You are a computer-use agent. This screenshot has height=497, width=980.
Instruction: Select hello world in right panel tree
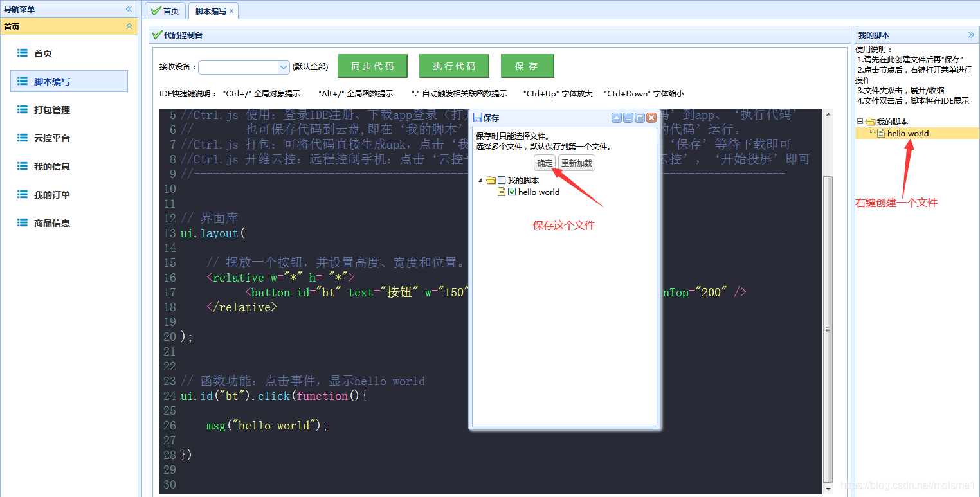(x=908, y=133)
